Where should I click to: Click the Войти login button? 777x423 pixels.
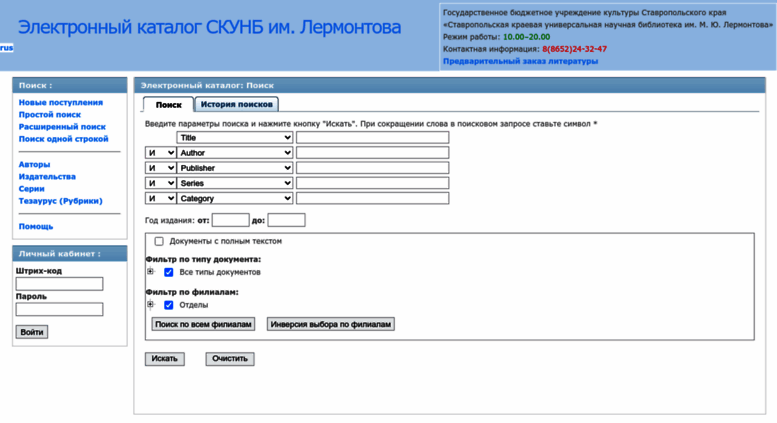(x=32, y=332)
